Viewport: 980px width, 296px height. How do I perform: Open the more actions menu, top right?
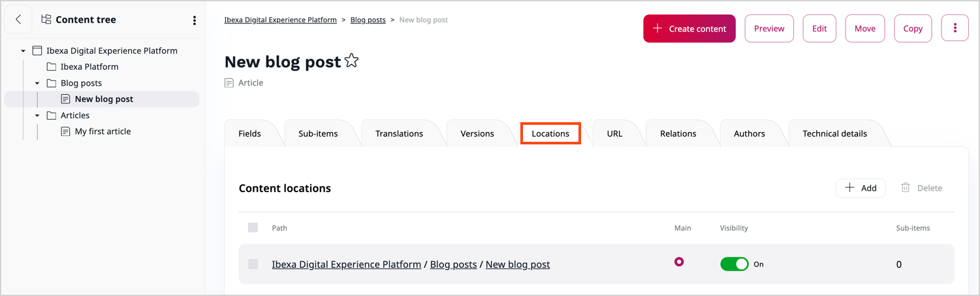955,28
